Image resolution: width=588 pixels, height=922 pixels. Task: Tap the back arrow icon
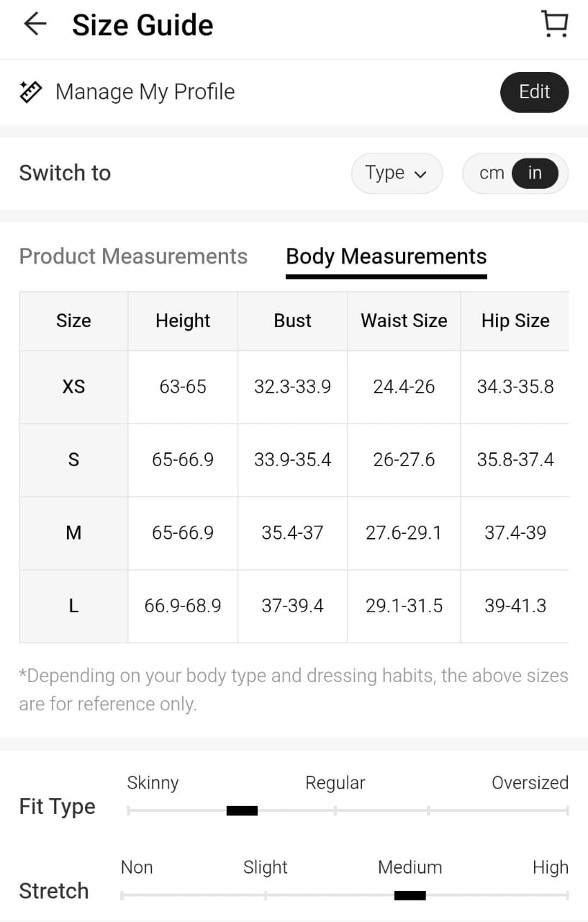click(x=35, y=24)
